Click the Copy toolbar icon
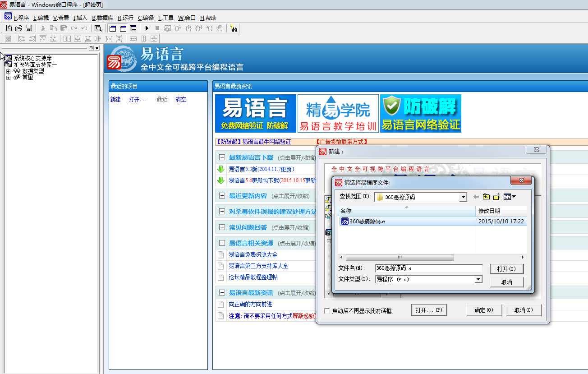 [x=53, y=28]
